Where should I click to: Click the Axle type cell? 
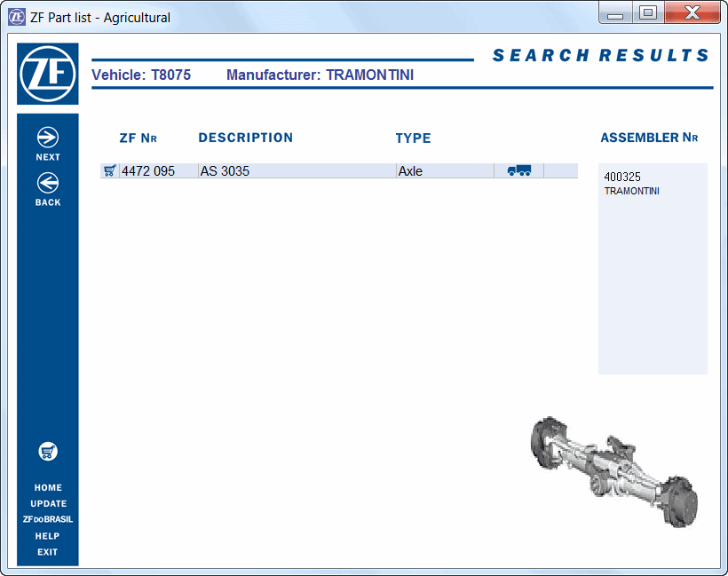coord(410,171)
